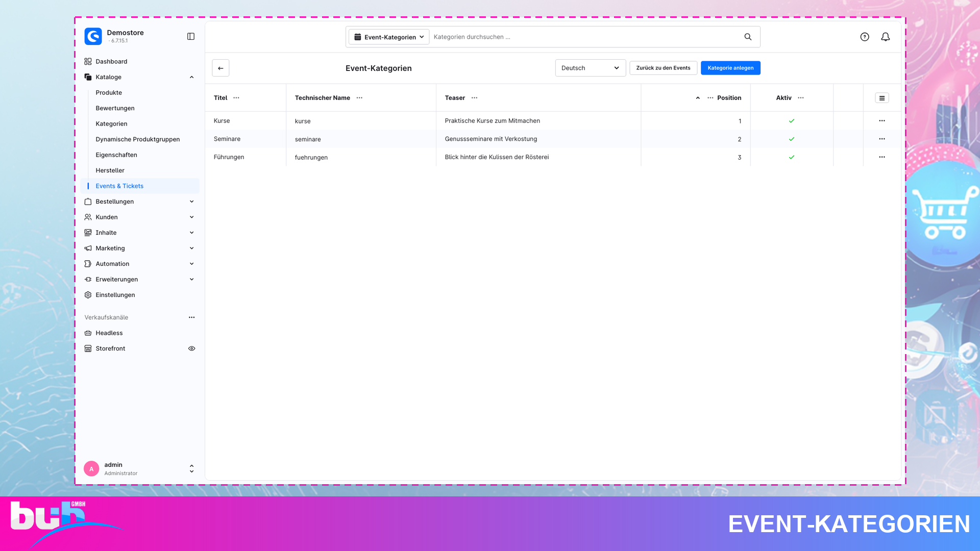Click Kategorie anlegen button

pyautogui.click(x=730, y=68)
